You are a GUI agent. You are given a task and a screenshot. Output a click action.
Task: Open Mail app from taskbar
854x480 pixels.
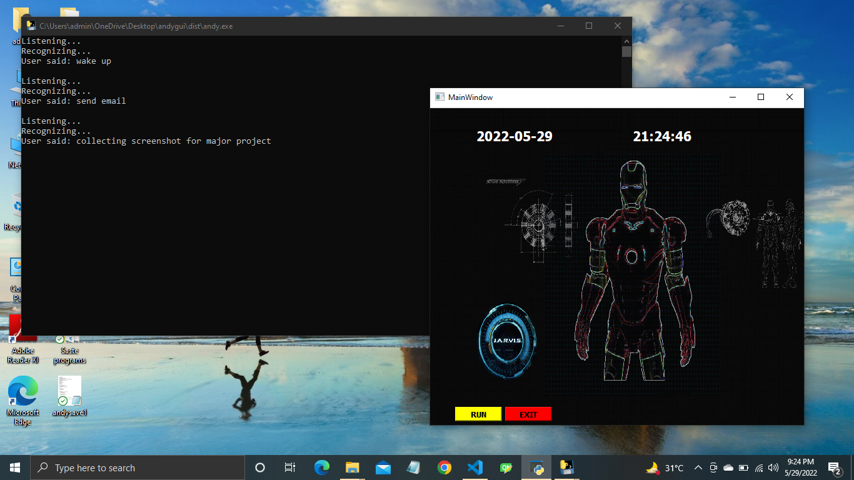(383, 467)
